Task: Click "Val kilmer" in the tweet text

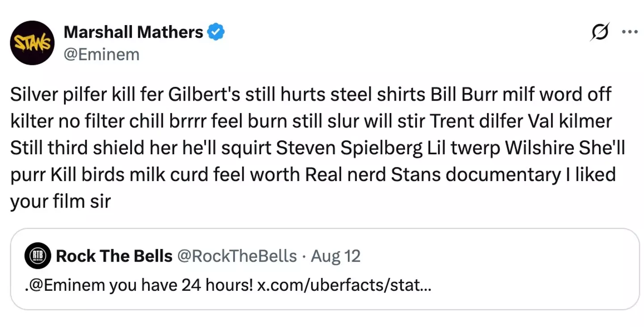Action: [x=567, y=122]
